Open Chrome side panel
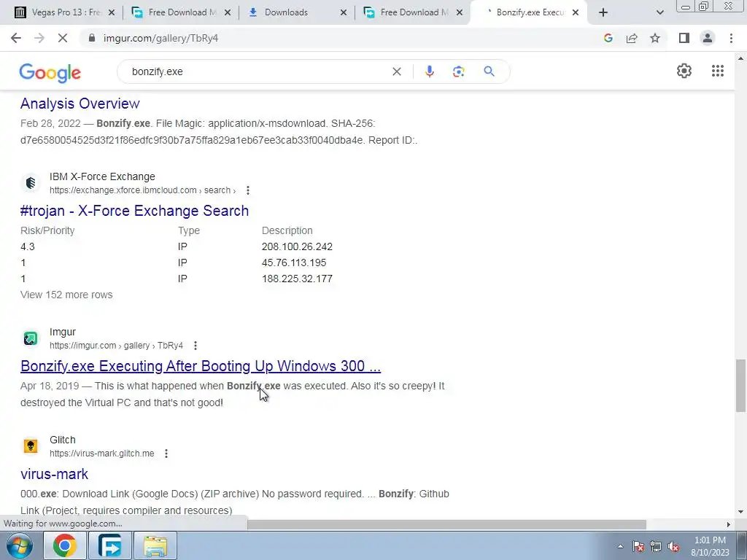Viewport: 747px width, 560px height. pos(684,38)
